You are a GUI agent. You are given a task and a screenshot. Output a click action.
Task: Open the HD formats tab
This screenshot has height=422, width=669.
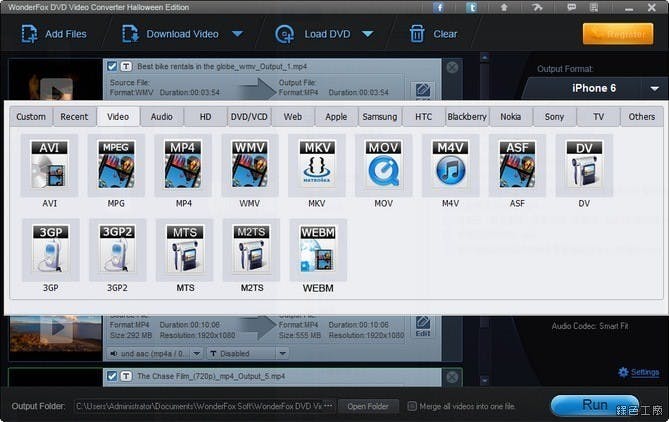pyautogui.click(x=206, y=117)
